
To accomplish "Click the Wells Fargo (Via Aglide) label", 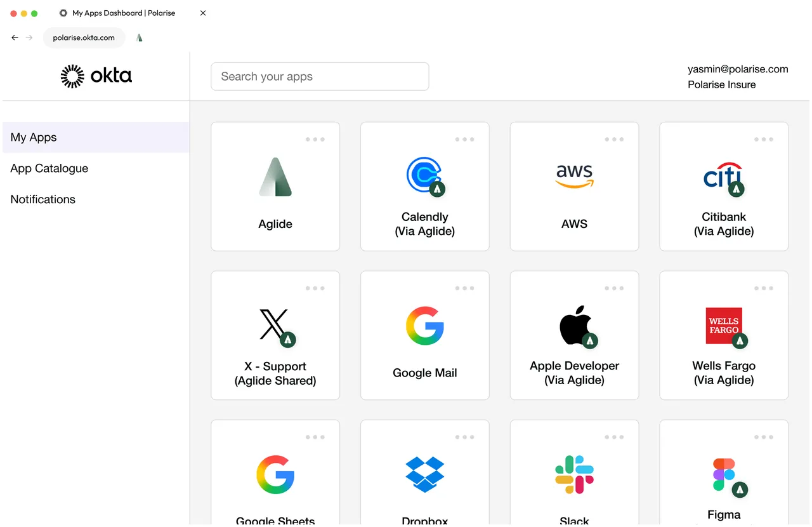I will 724,373.
